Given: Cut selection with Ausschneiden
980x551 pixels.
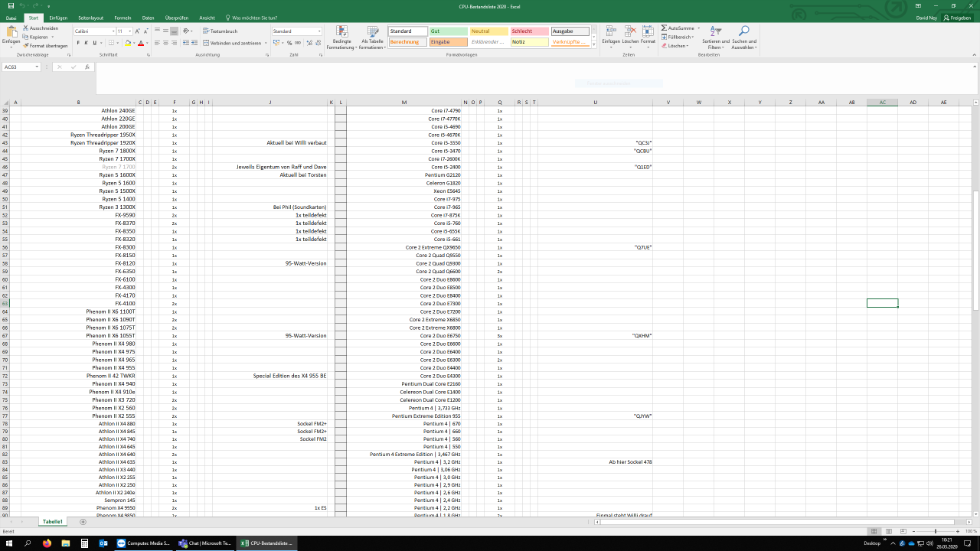Looking at the screenshot, I should point(41,28).
